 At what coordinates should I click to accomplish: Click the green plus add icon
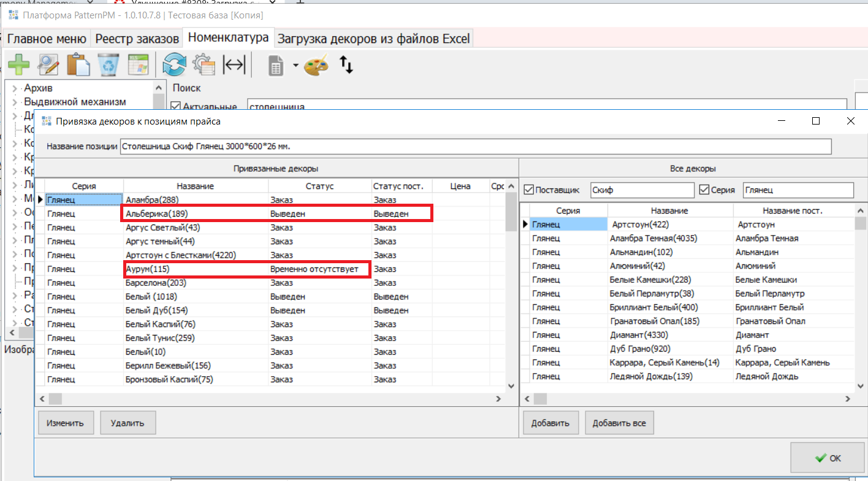coord(18,64)
